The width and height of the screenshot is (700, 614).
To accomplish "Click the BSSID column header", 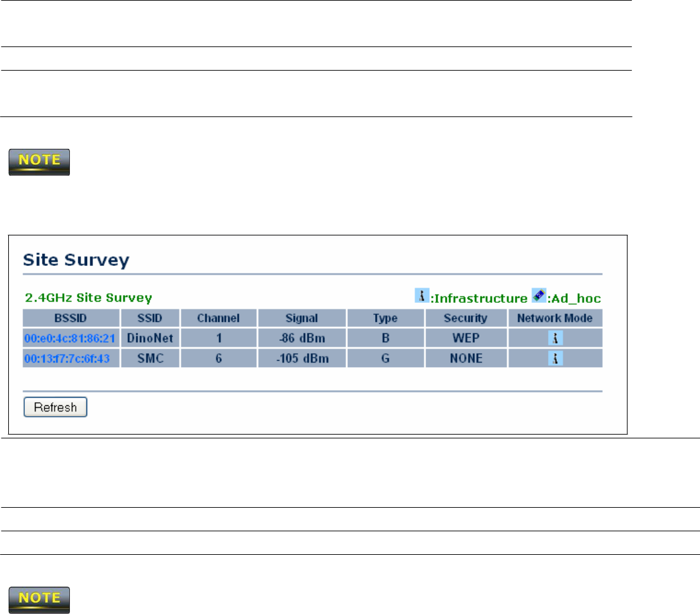I will [71, 318].
